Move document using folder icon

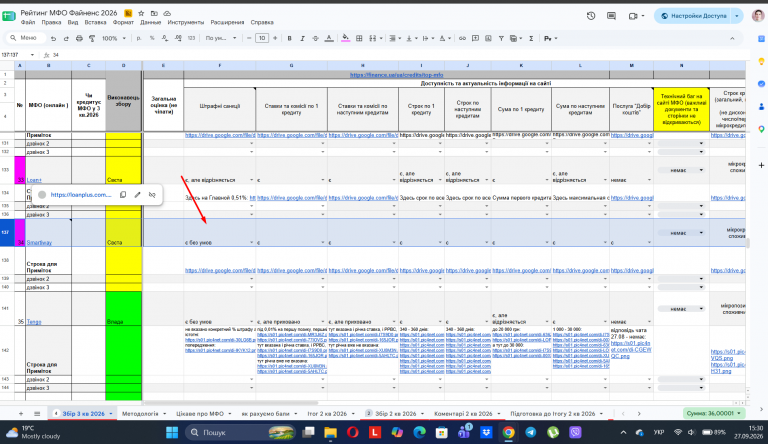tap(154, 13)
